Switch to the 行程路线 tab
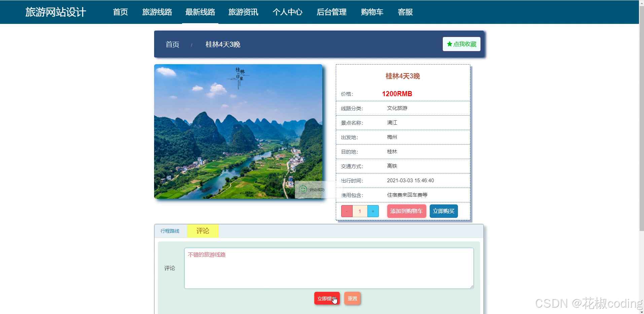 [170, 231]
